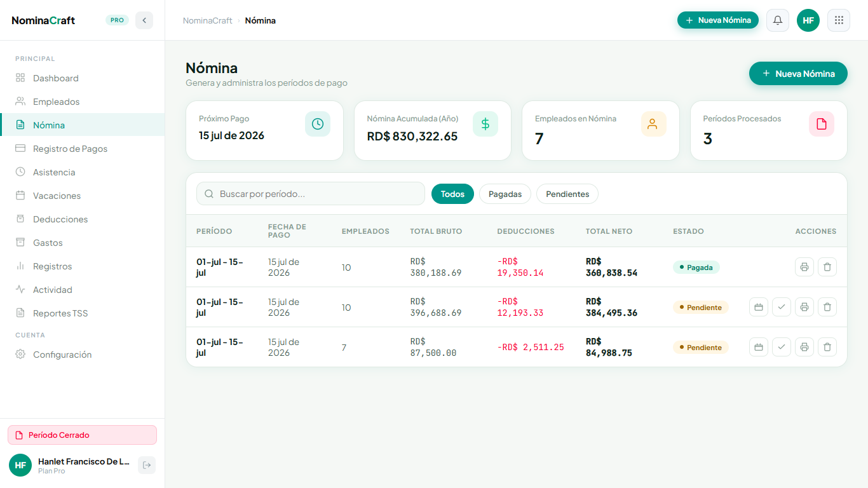Image resolution: width=868 pixels, height=488 pixels.
Task: Open the notifications bell
Action: (778, 20)
